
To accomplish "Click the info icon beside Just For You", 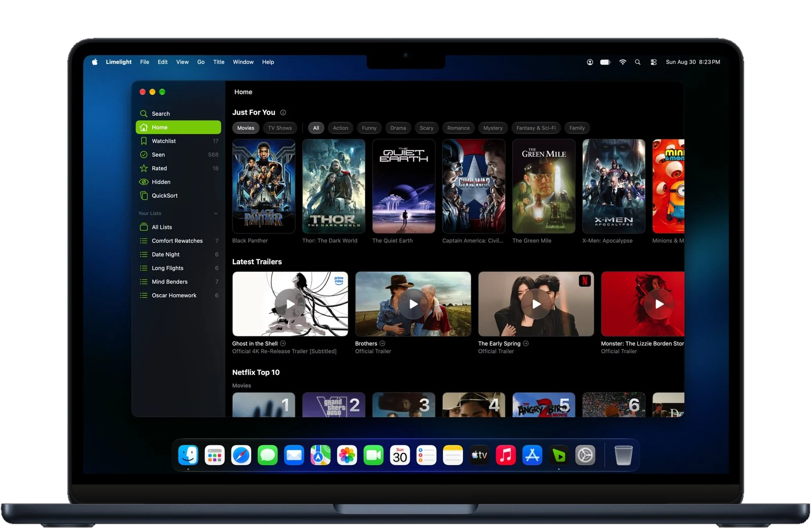I will [283, 113].
